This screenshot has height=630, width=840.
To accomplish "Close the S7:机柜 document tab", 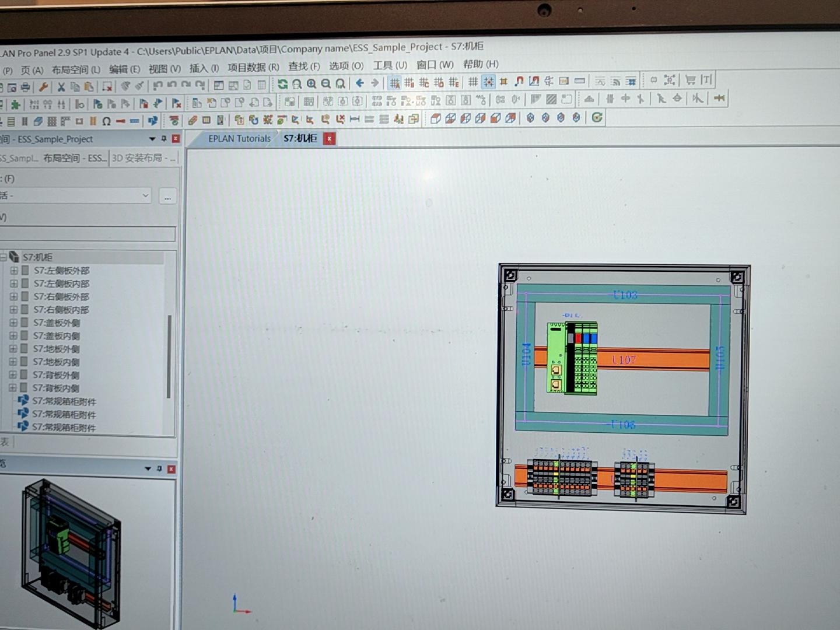I will 330,139.
